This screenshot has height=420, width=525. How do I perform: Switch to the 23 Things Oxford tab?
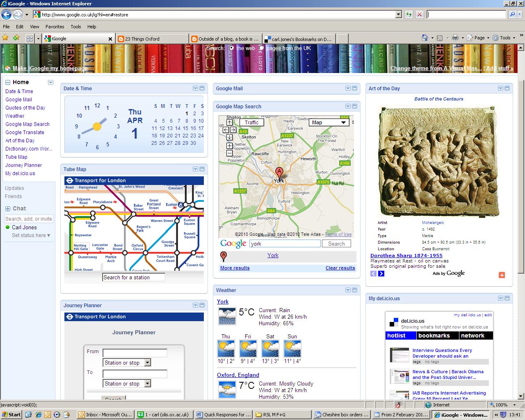(152, 39)
